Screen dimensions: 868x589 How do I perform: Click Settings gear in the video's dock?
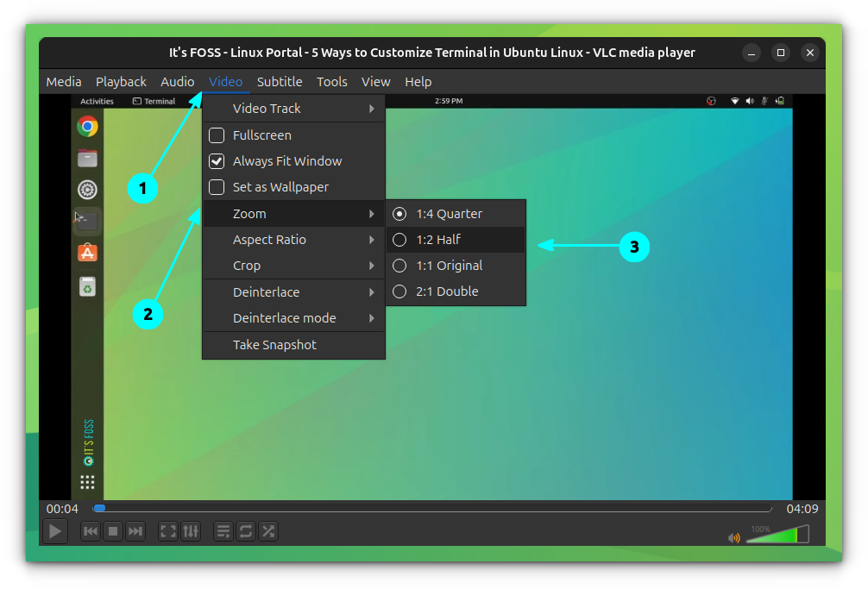(x=87, y=190)
